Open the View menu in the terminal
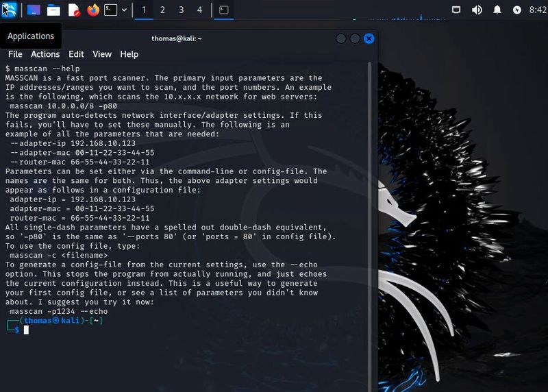This screenshot has height=392, width=548. (x=102, y=54)
